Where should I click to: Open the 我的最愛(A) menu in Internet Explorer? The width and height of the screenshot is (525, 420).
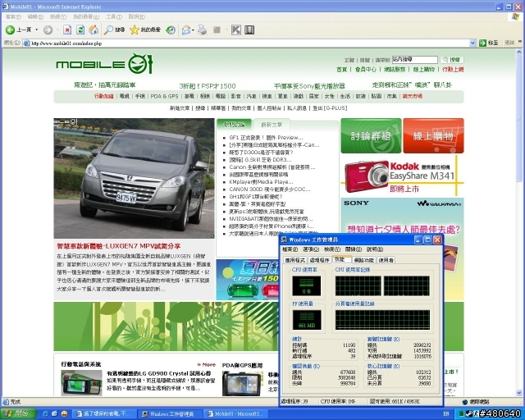(86, 16)
